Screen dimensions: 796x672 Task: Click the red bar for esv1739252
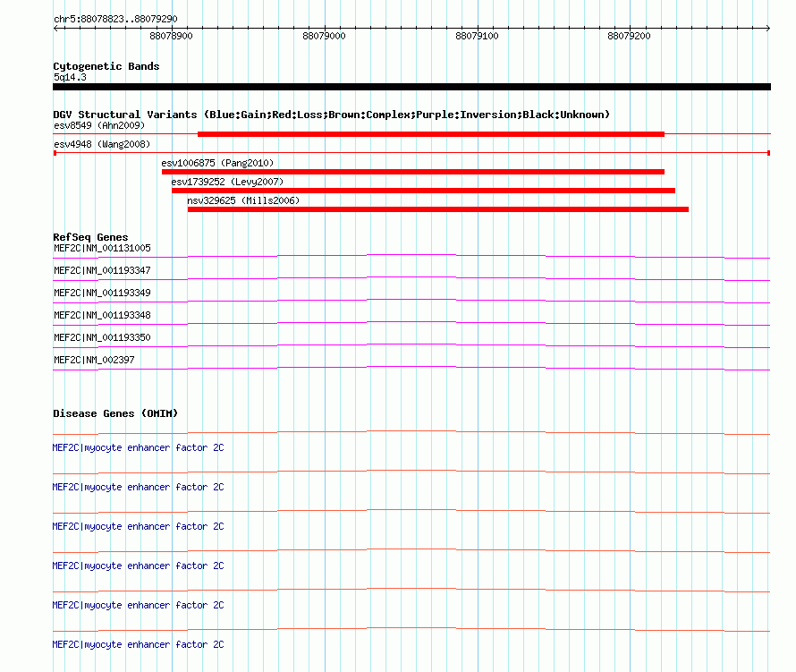click(423, 191)
